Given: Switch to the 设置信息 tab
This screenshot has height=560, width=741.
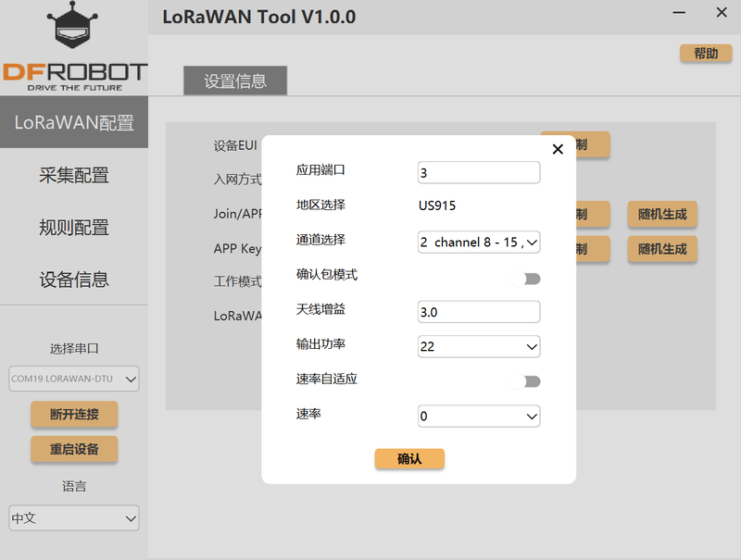Looking at the screenshot, I should (x=235, y=81).
